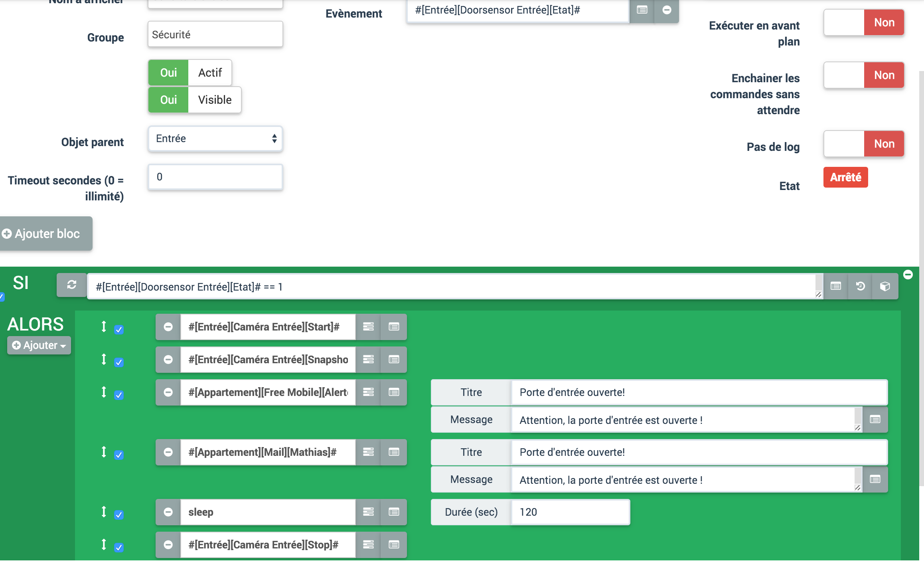Viewport: 924px width, 562px height.
Task: Click the history/undo icon on SI block
Action: point(860,286)
